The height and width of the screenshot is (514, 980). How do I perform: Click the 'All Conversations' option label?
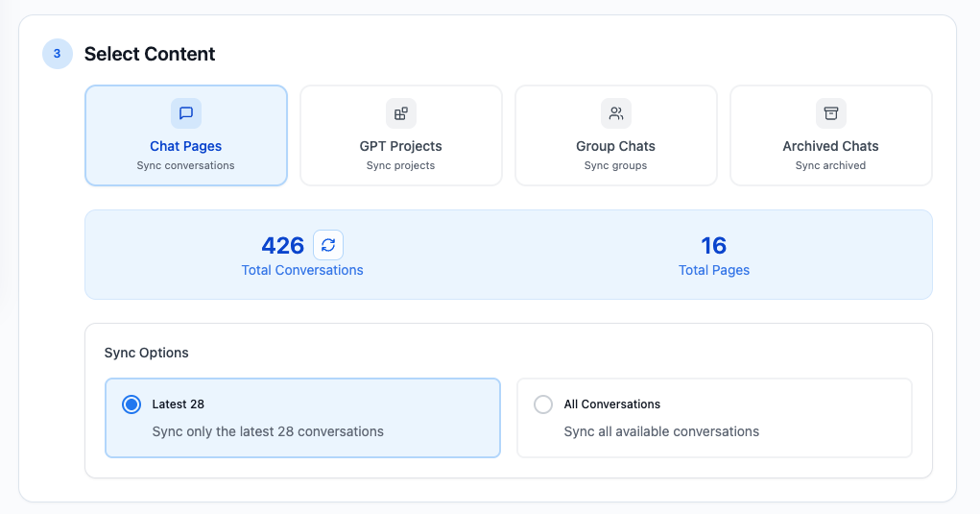pos(611,404)
